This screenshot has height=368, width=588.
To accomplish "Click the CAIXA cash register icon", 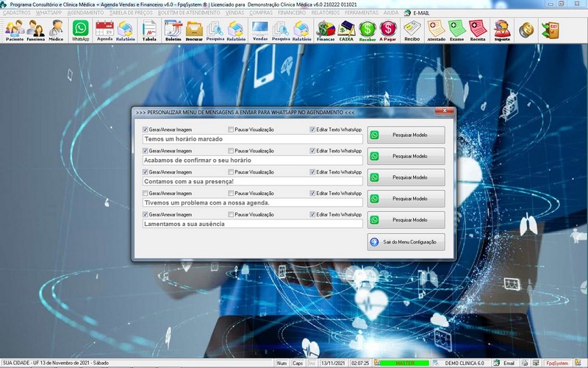I will (x=346, y=29).
